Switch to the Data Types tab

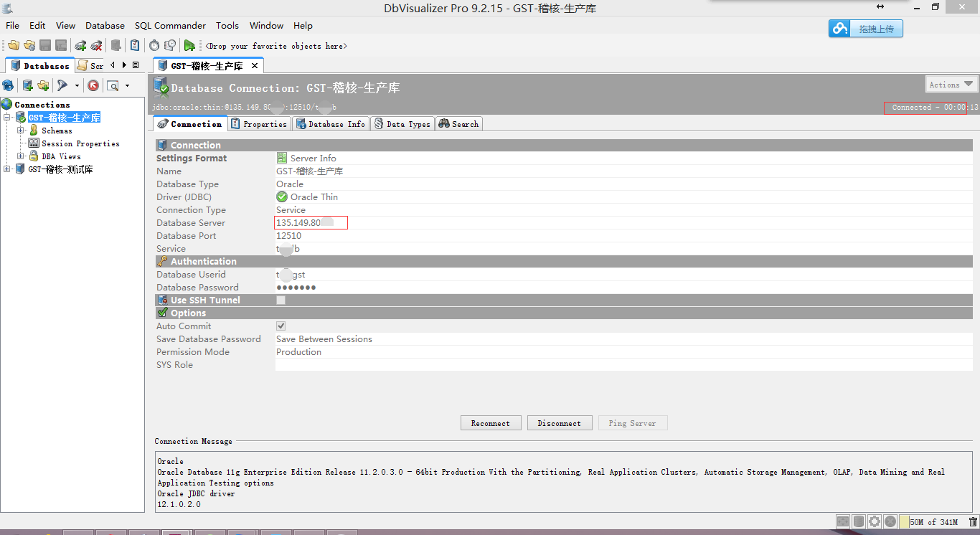(x=402, y=124)
